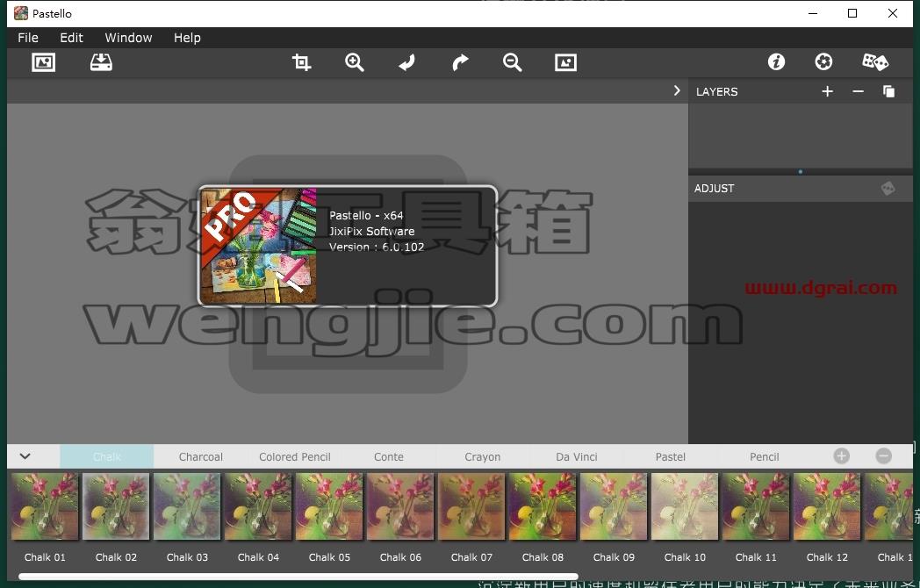Switch to the Pencil tab

coord(764,456)
